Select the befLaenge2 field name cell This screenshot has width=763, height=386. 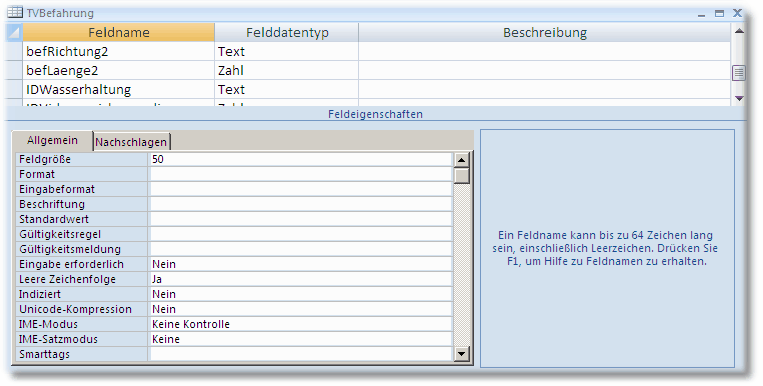click(x=119, y=70)
